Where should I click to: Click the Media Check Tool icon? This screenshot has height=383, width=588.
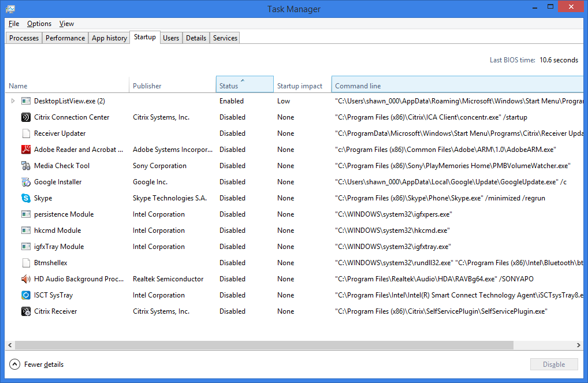pyautogui.click(x=25, y=165)
